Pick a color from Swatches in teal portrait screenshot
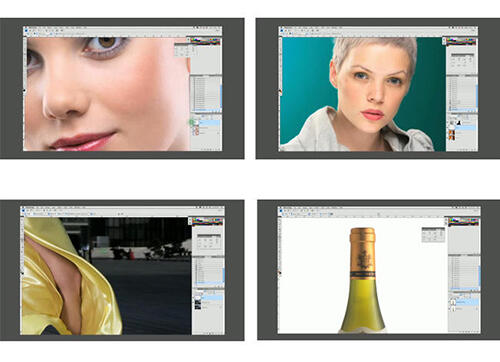500x362 pixels. pos(461,42)
